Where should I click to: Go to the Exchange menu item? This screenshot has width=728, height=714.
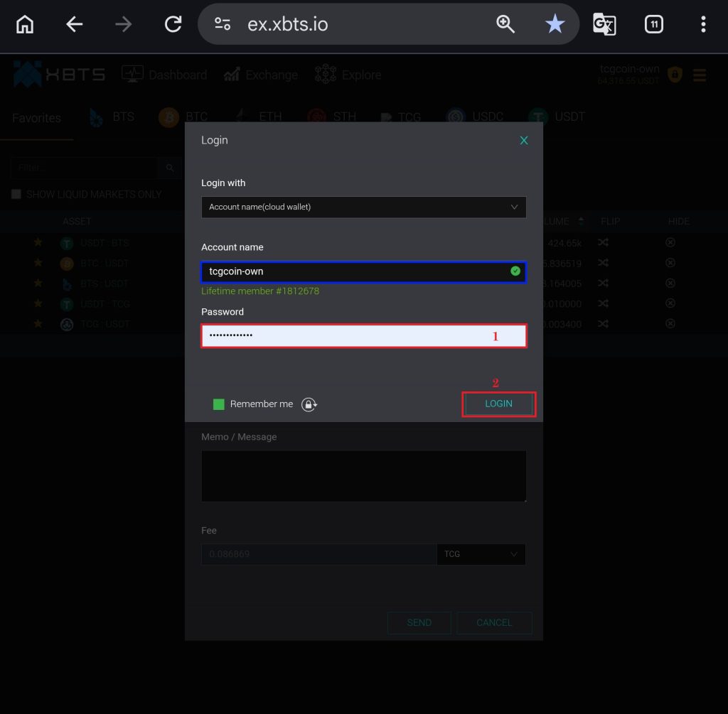coord(261,75)
